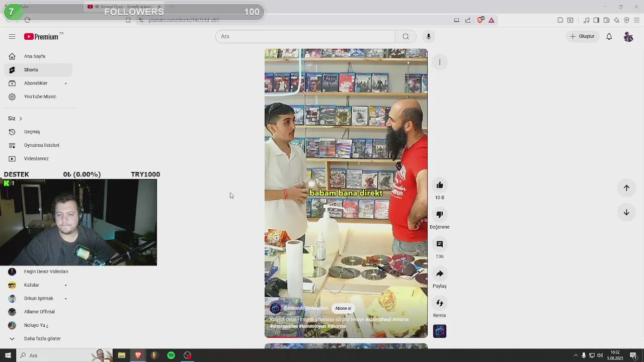The width and height of the screenshot is (644, 362).
Task: Open Brave Shields lion icon
Action: point(480,20)
